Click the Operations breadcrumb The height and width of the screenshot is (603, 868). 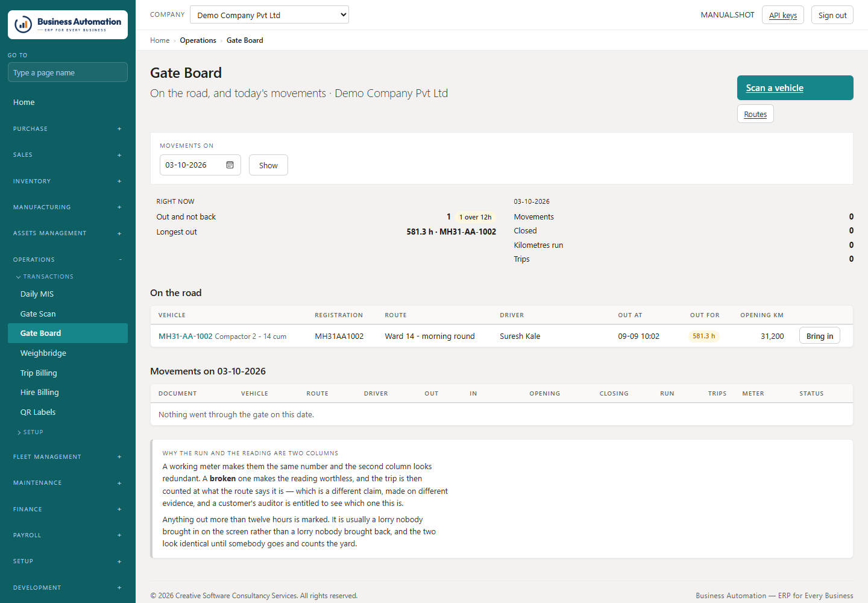[x=198, y=40]
